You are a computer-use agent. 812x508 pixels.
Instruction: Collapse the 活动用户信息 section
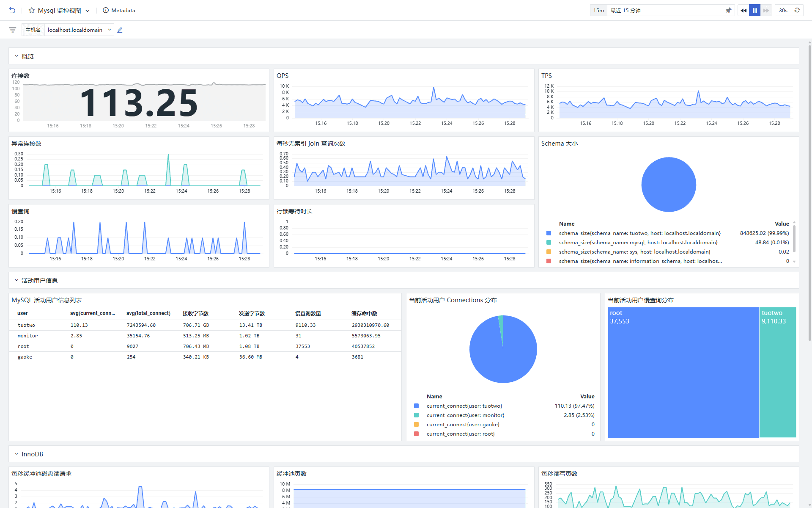click(16, 280)
